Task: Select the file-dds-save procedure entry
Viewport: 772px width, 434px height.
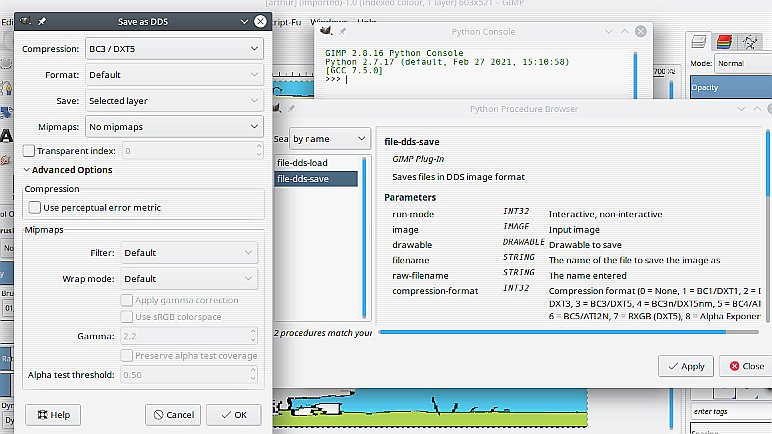Action: coord(304,179)
